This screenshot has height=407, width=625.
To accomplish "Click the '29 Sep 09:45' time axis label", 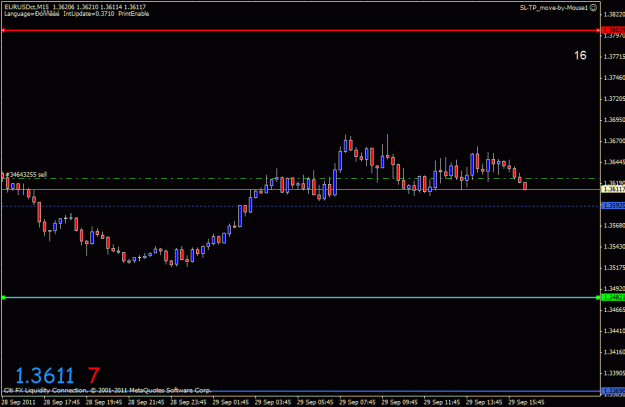I will 399,402.
